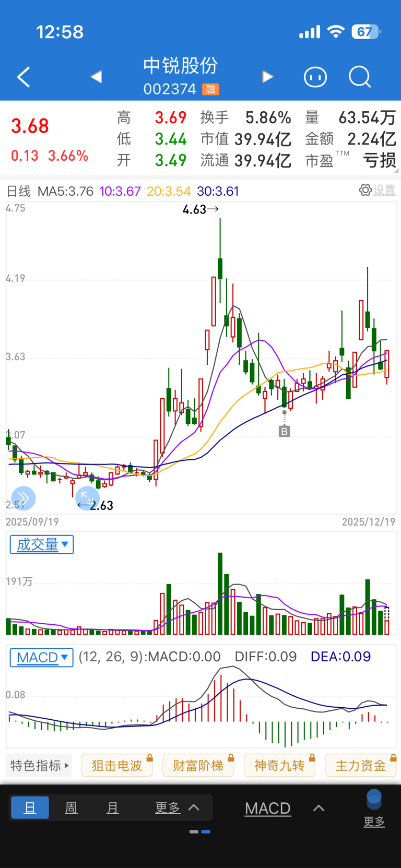Open the locked 狙击电波 indicator

[117, 765]
